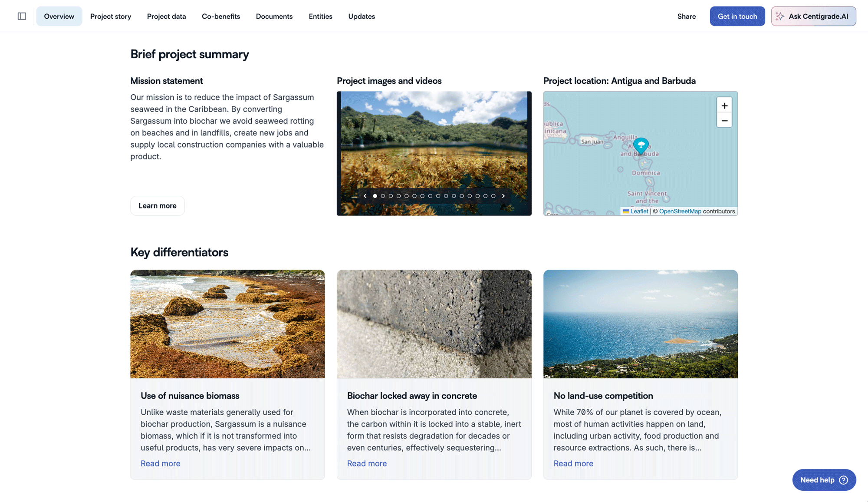Select the first carousel dot indicator
The image size is (868, 502).
pyautogui.click(x=375, y=196)
